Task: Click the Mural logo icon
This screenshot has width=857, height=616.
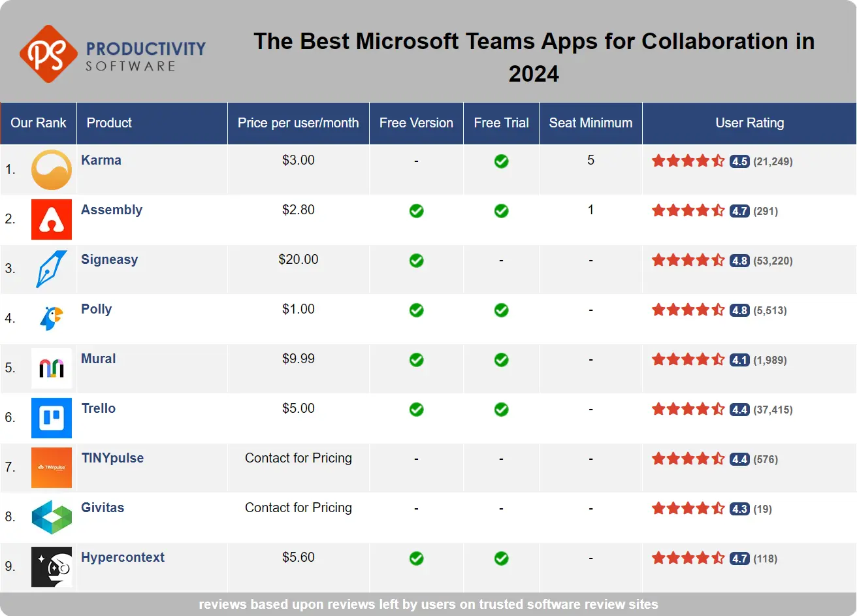Action: tap(52, 368)
